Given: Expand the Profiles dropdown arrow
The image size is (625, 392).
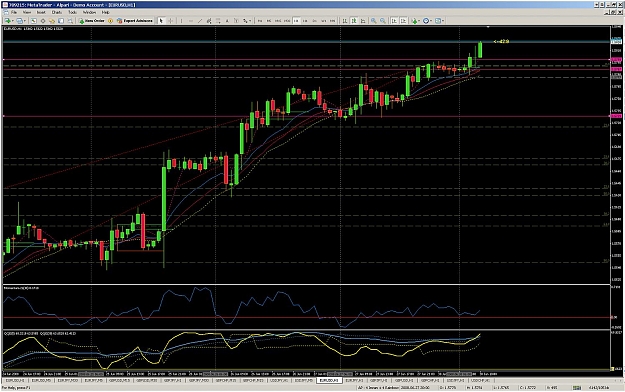Looking at the screenshot, I should click(25, 21).
